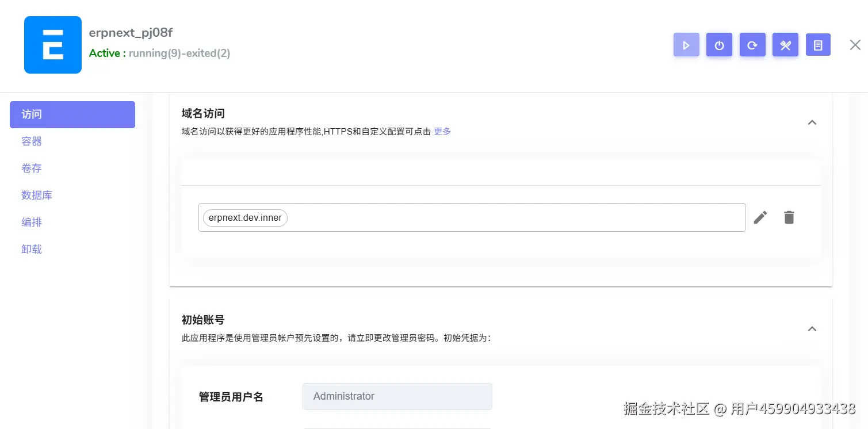
Task: Close the erpnext_pj08f panel
Action: tap(855, 45)
